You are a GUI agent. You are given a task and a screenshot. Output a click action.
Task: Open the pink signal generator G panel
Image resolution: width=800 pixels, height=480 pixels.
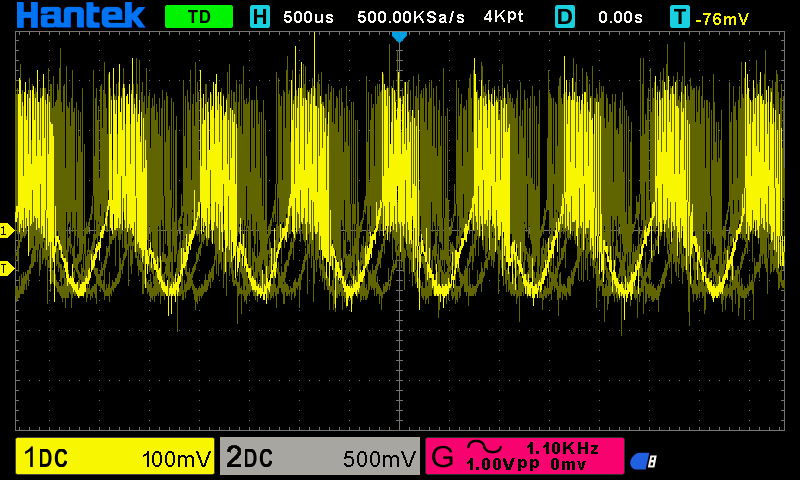524,456
